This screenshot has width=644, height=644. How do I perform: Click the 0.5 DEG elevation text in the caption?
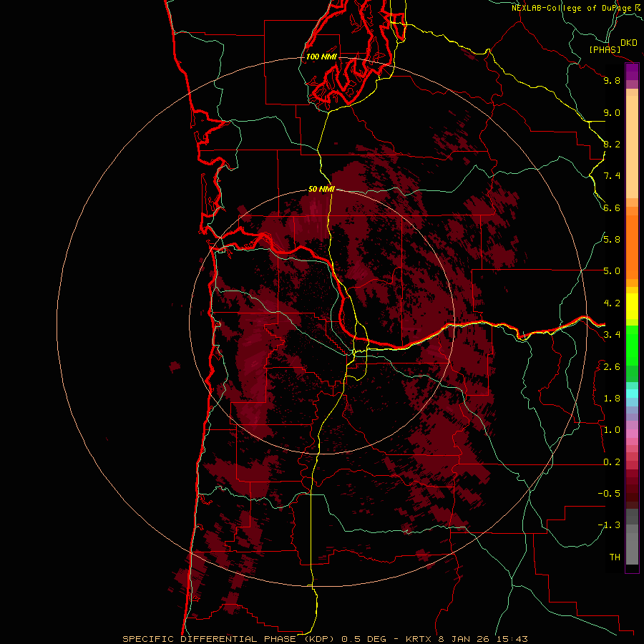click(x=364, y=639)
